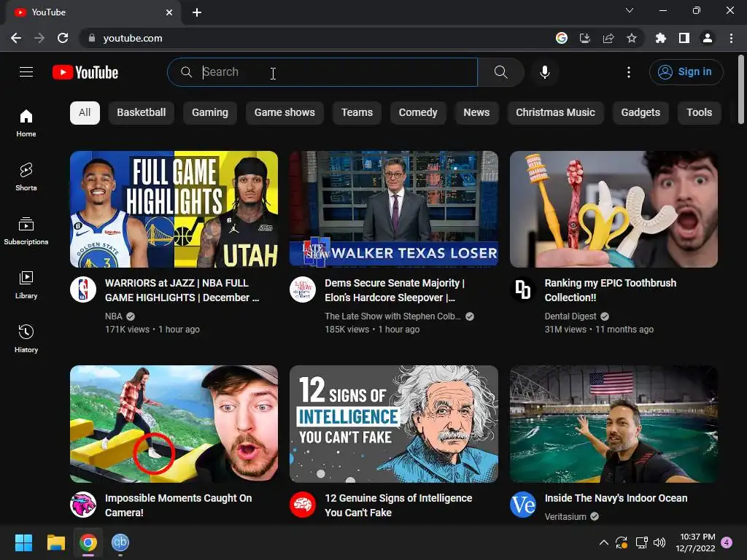747x560 pixels.
Task: Open Ranking my EPIC Toothbrush Collection title
Action: [x=611, y=290]
